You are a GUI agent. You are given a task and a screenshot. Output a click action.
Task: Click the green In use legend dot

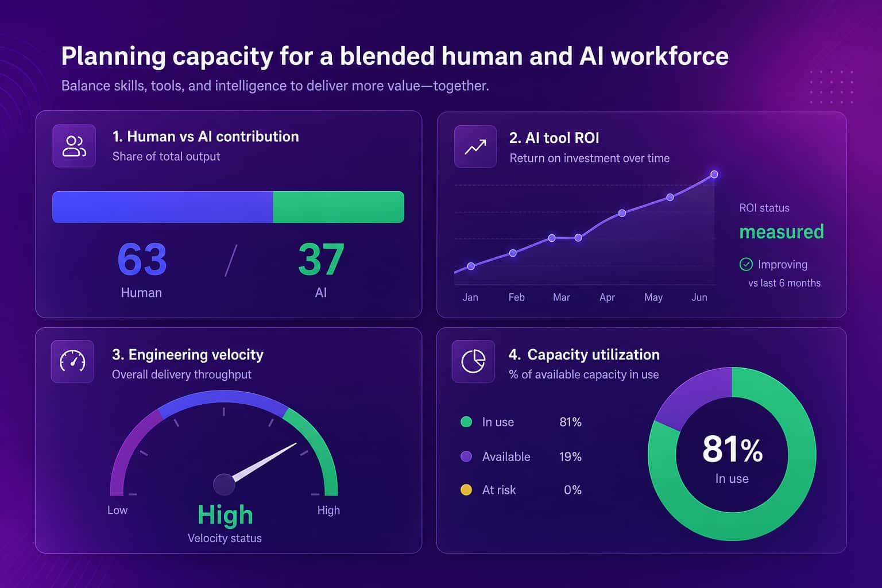pos(466,422)
